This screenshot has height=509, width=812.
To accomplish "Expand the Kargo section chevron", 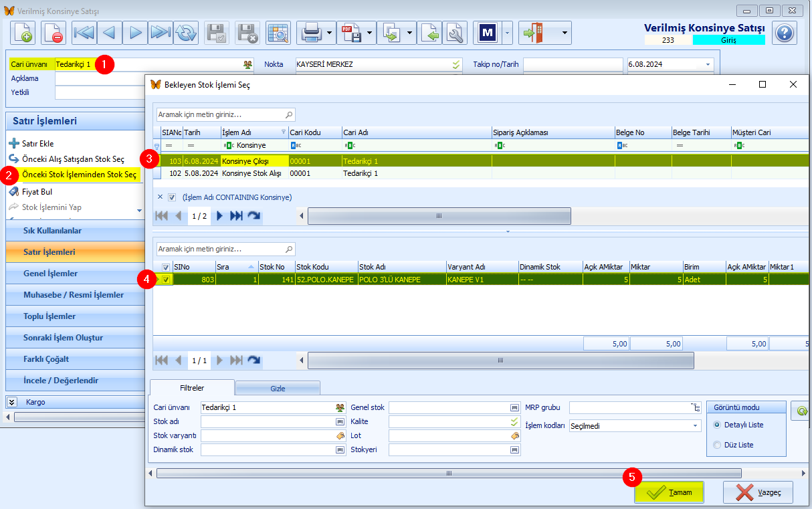I will 12,402.
